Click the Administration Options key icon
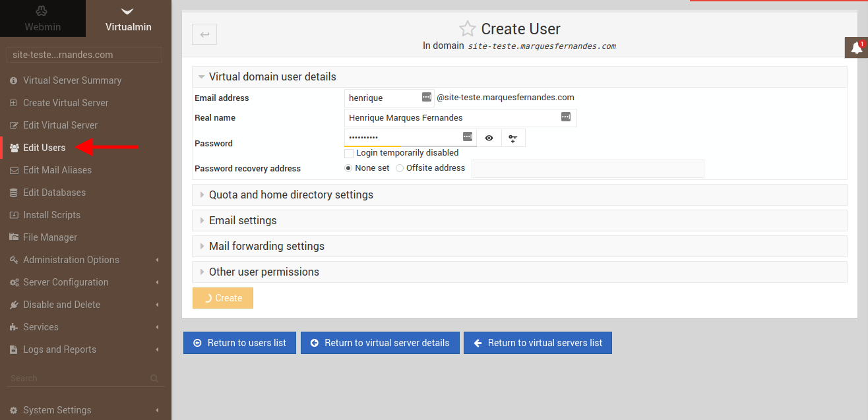Image resolution: width=868 pixels, height=420 pixels. 14,260
